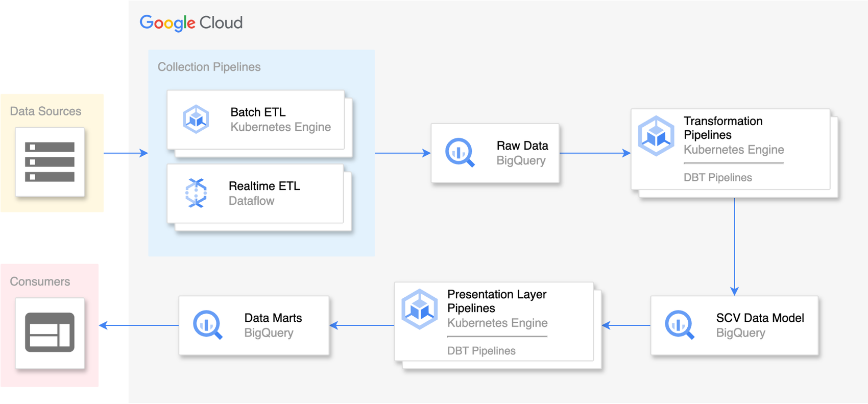Click the Batch ETL Kubernetes Engine icon
Viewport: 868px width, 404px height.
196,119
